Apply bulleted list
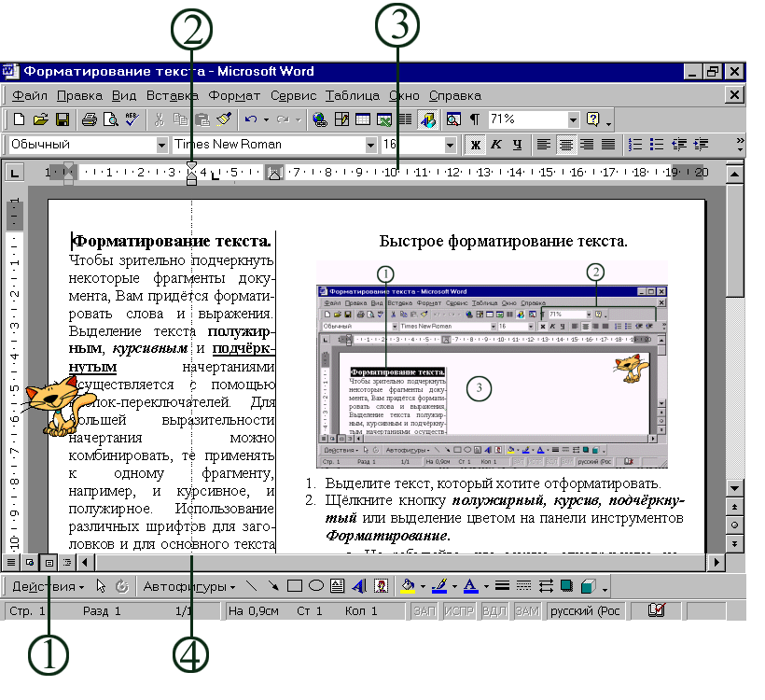The image size is (765, 700). point(657,145)
